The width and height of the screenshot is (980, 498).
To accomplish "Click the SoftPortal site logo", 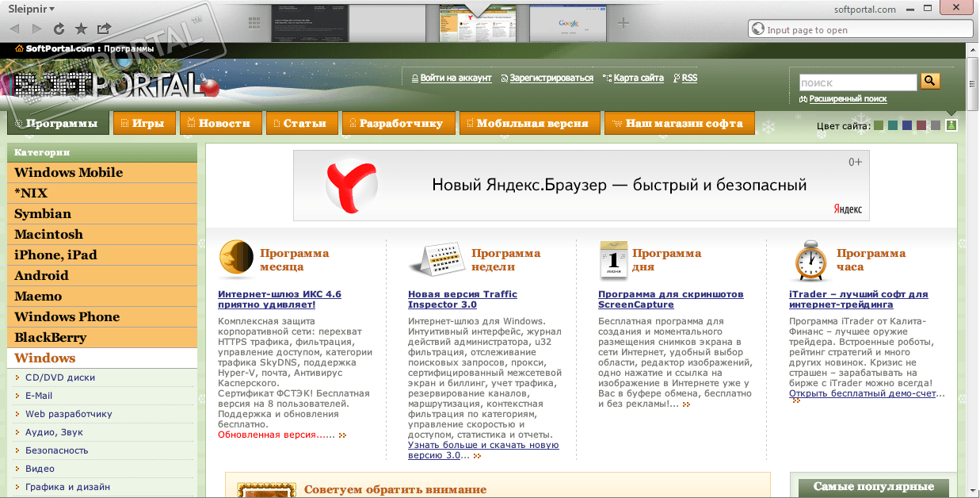I will point(110,83).
